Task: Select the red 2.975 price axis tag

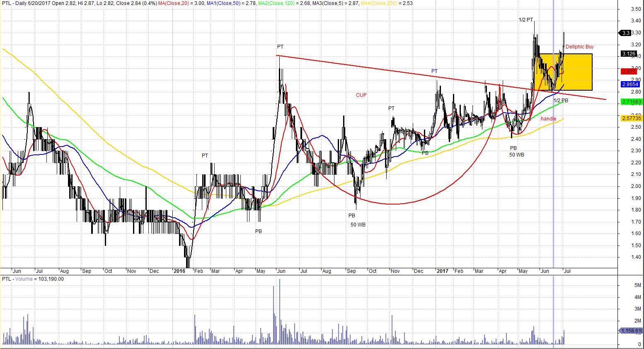Action: pos(629,72)
